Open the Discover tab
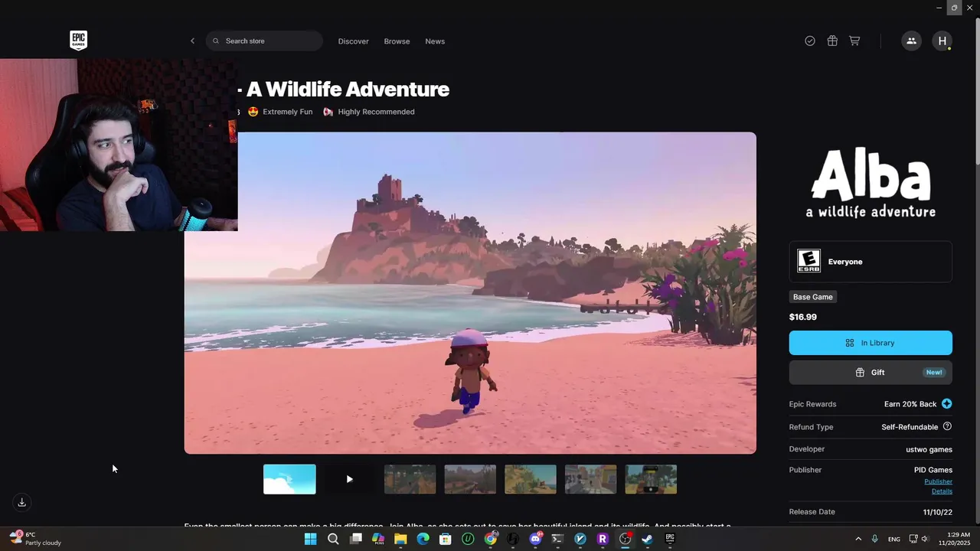980x551 pixels. click(x=353, y=41)
